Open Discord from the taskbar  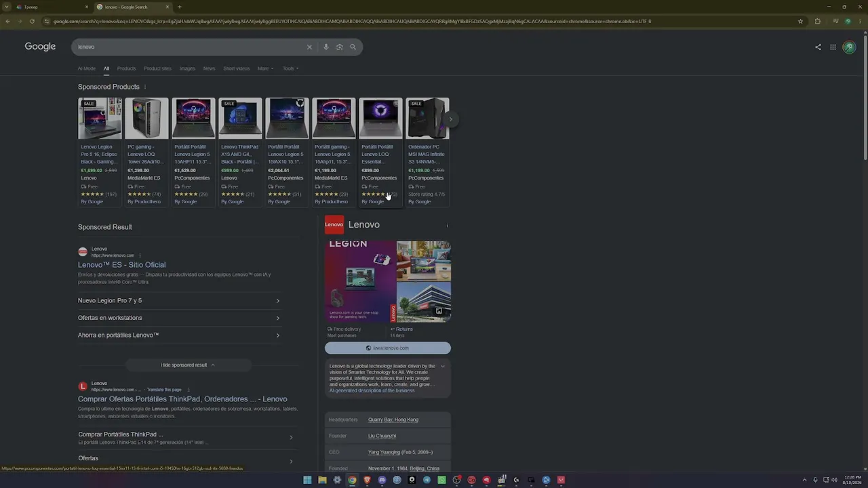click(x=382, y=480)
